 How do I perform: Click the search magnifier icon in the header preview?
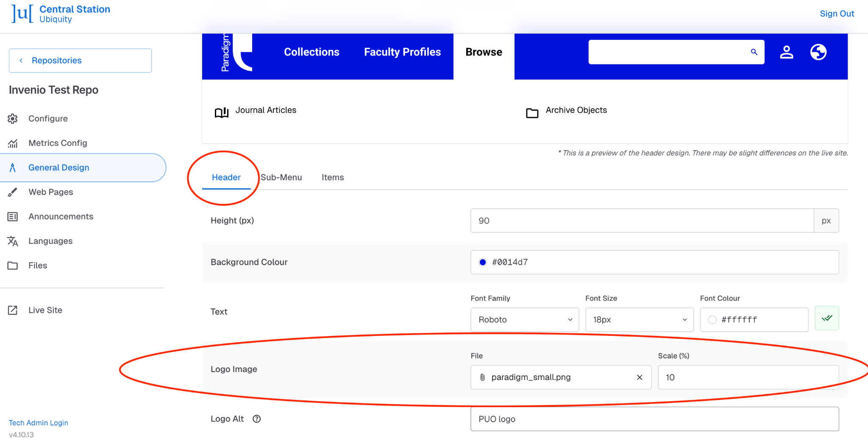754,52
